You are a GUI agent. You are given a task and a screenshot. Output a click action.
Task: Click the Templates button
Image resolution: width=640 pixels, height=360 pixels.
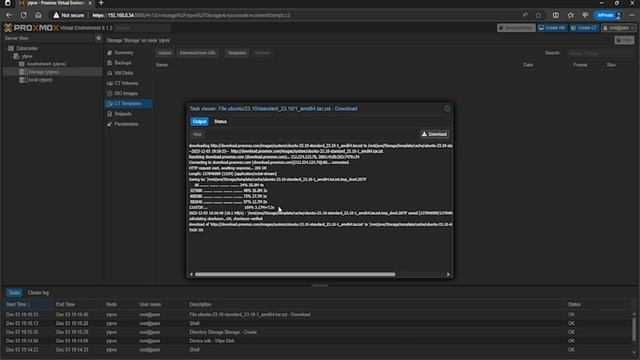pyautogui.click(x=237, y=53)
